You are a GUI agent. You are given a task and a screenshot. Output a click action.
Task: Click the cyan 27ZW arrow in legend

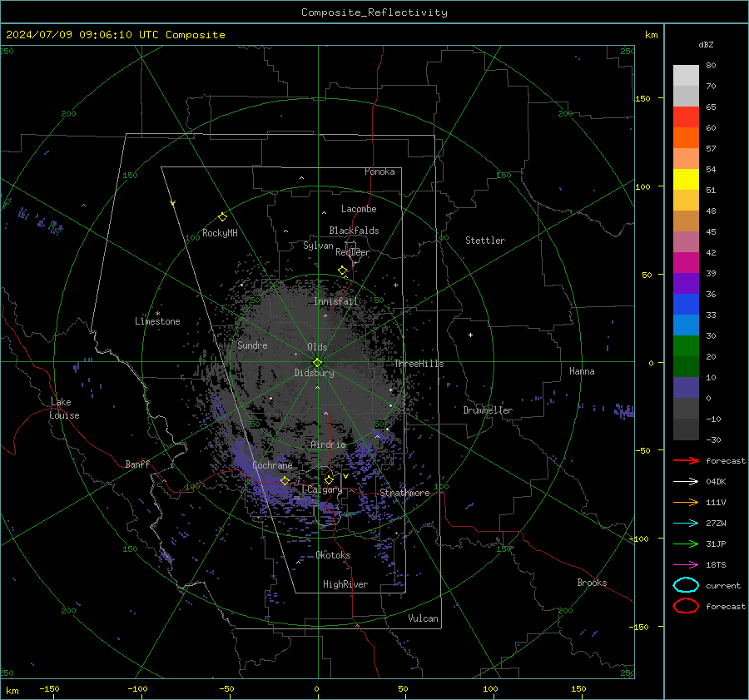pos(686,524)
